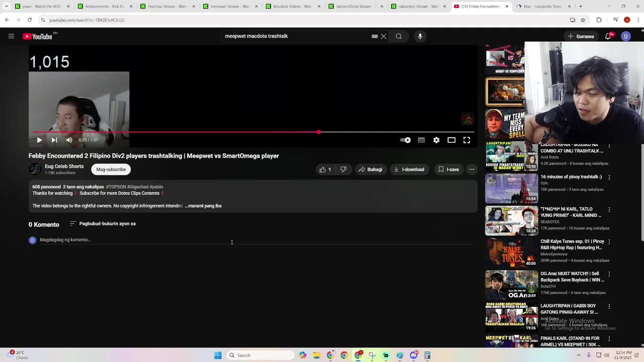
Task: Open comment sort Pagbukud-bukurin dropdown
Action: click(x=103, y=224)
